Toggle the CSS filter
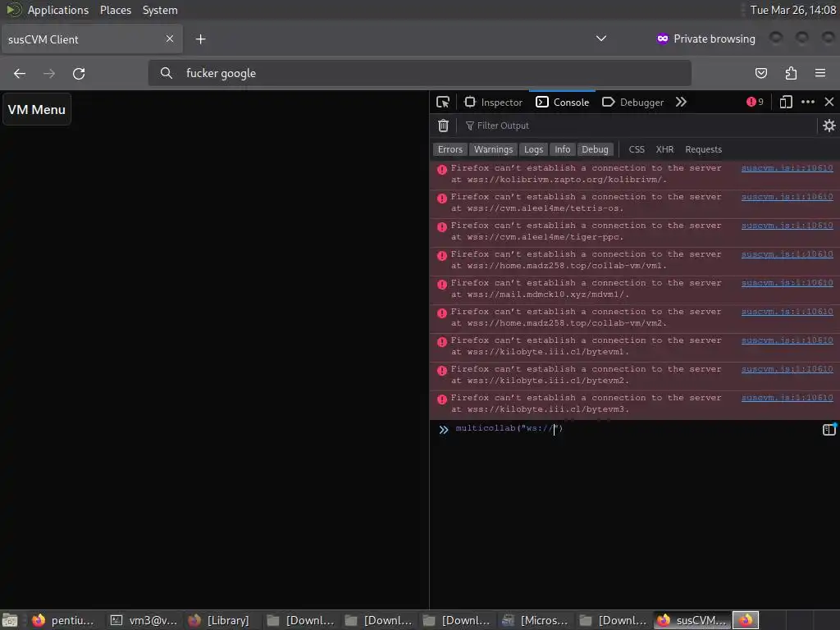This screenshot has width=840, height=630. click(x=637, y=149)
